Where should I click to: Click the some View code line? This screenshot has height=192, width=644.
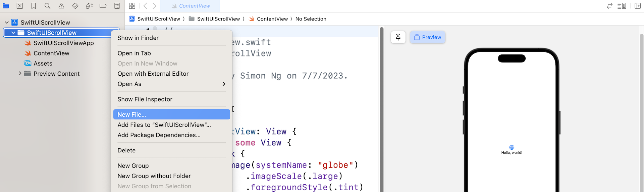263,143
